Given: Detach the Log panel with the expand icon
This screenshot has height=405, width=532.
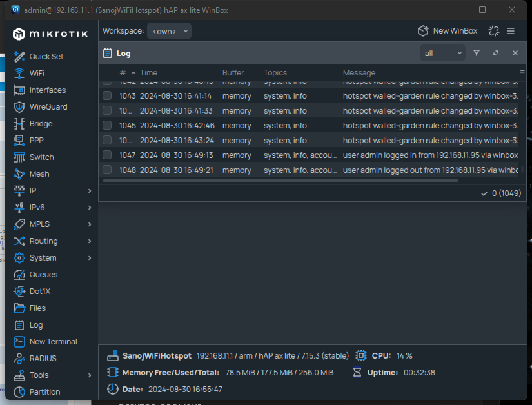Looking at the screenshot, I should (496, 54).
